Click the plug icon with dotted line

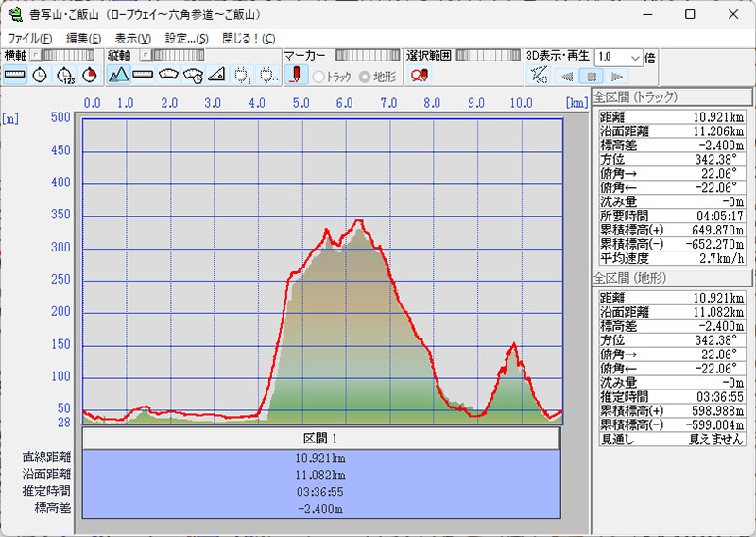(x=267, y=75)
